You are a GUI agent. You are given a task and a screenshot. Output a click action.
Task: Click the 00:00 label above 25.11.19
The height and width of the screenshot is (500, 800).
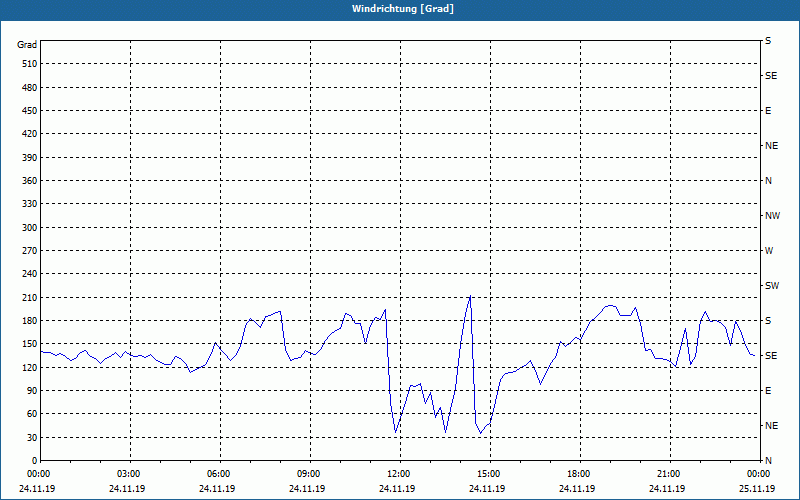pyautogui.click(x=759, y=474)
